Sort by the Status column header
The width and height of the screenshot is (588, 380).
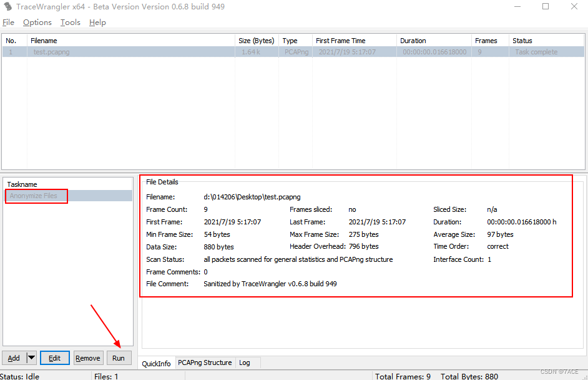(546, 41)
